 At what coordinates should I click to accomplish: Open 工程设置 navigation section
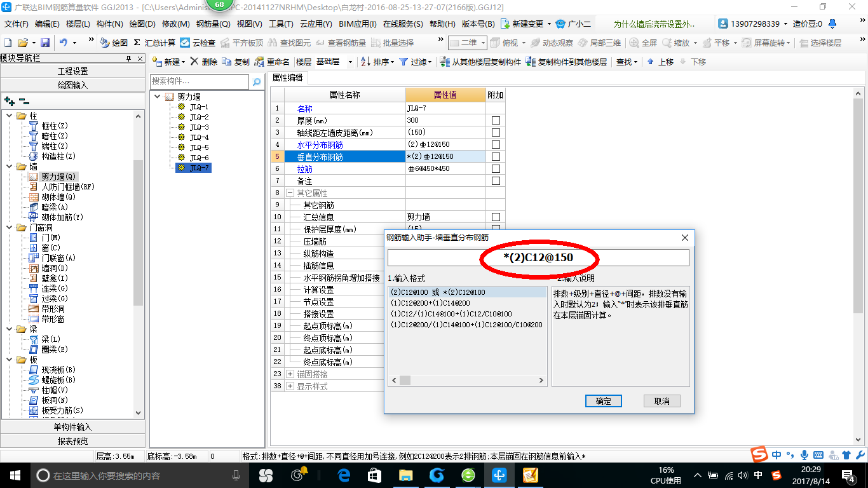pyautogui.click(x=73, y=71)
